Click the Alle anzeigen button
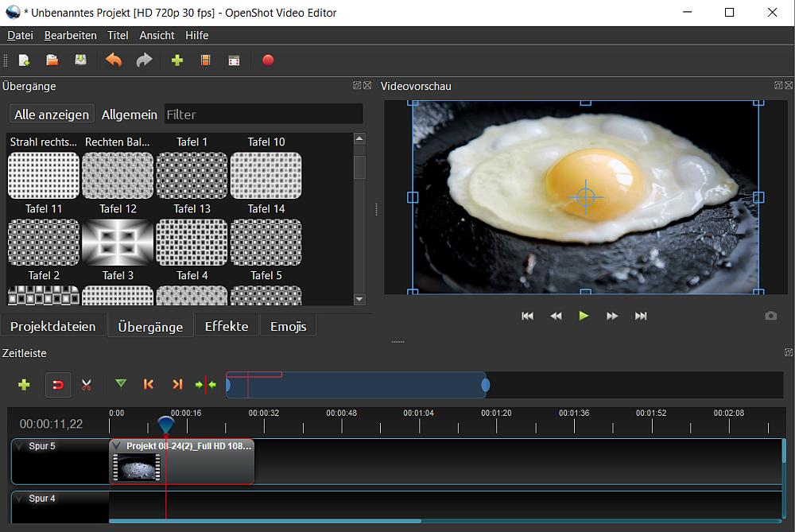 (x=52, y=115)
